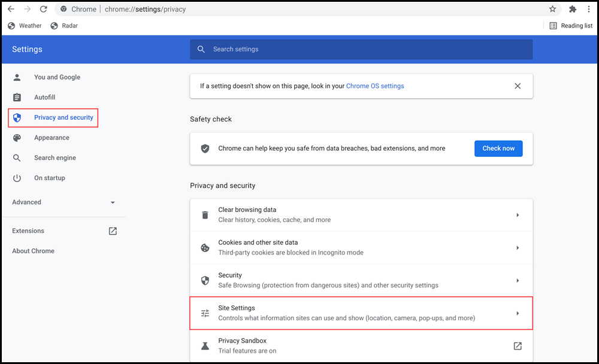The image size is (599, 364).
Task: Open Site Settings
Action: coord(361,313)
